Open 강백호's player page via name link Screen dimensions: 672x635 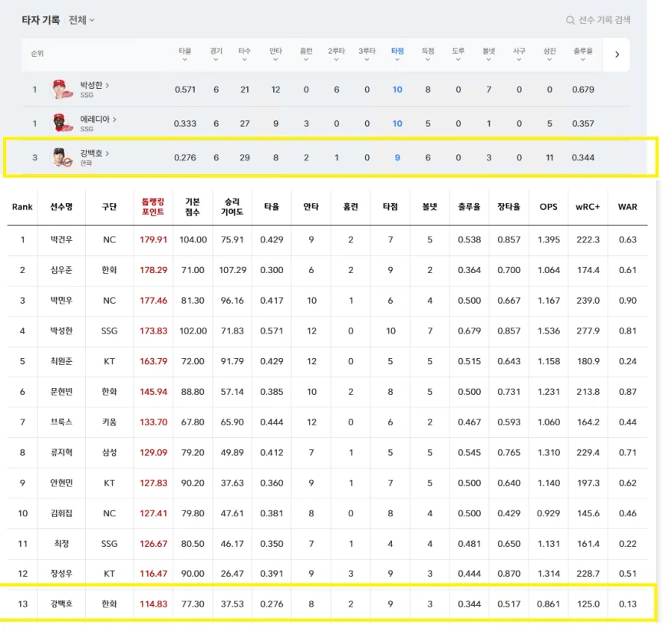[94, 153]
